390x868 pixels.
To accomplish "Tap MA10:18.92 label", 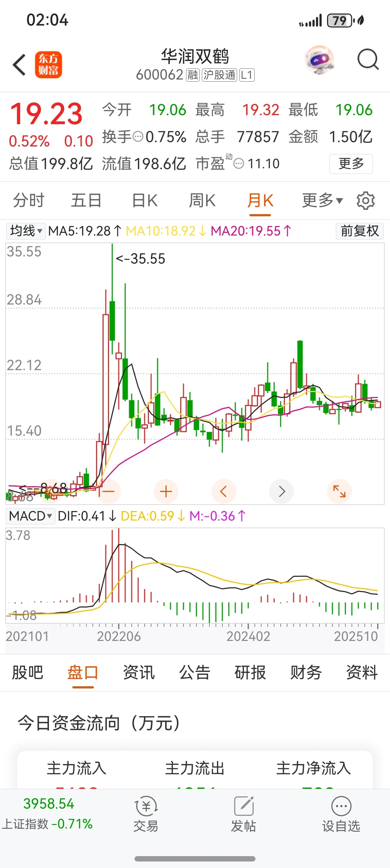I will (x=166, y=231).
